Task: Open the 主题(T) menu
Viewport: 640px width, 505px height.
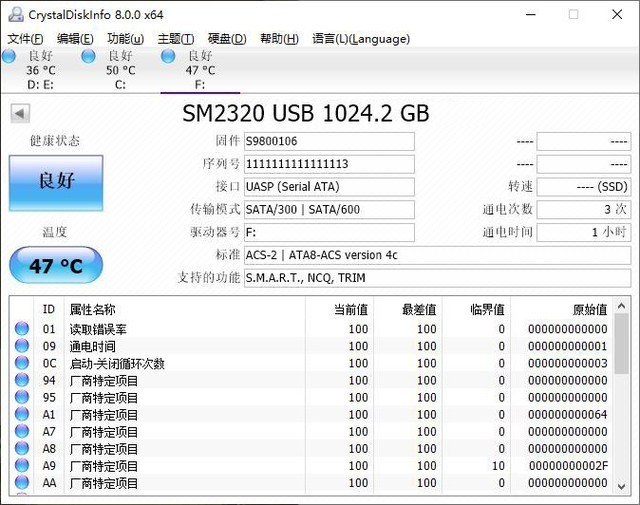Action: tap(176, 39)
